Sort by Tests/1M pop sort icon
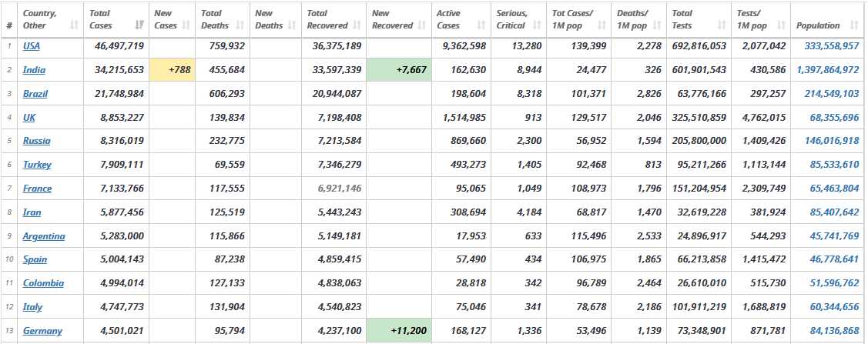The width and height of the screenshot is (868, 344). pos(781,25)
